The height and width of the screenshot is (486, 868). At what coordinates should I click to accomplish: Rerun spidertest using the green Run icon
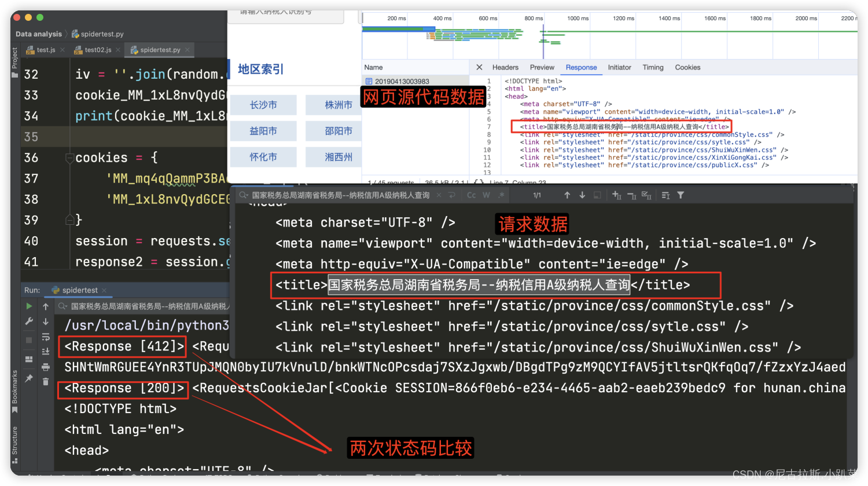(x=29, y=306)
